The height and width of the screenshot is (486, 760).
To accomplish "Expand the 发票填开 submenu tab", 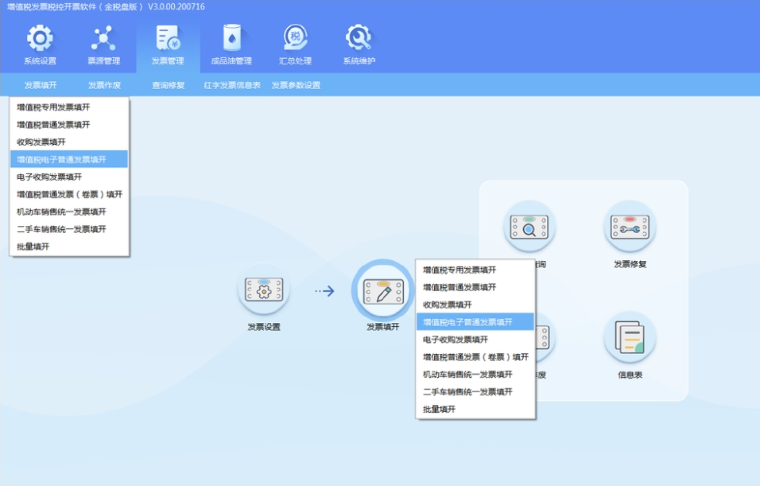I will point(40,85).
